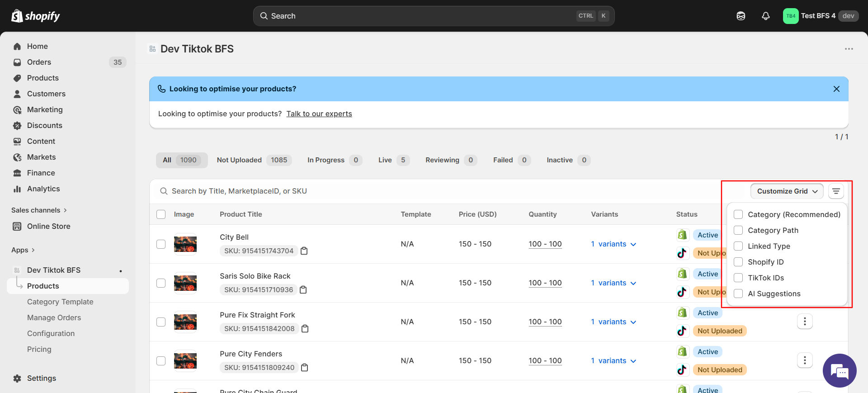Open the Live products tab
This screenshot has width=868, height=393.
(393, 160)
